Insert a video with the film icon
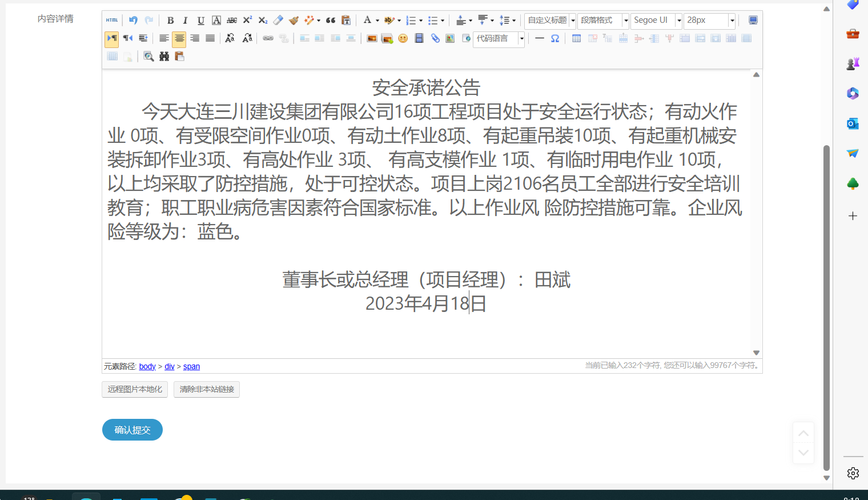 [x=419, y=38]
